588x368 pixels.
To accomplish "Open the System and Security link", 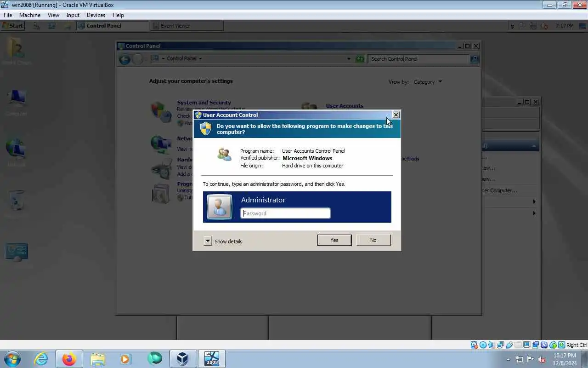I will tap(204, 103).
